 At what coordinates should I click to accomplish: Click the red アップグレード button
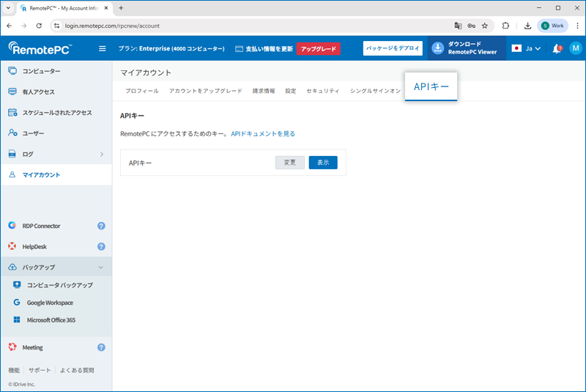(x=319, y=48)
